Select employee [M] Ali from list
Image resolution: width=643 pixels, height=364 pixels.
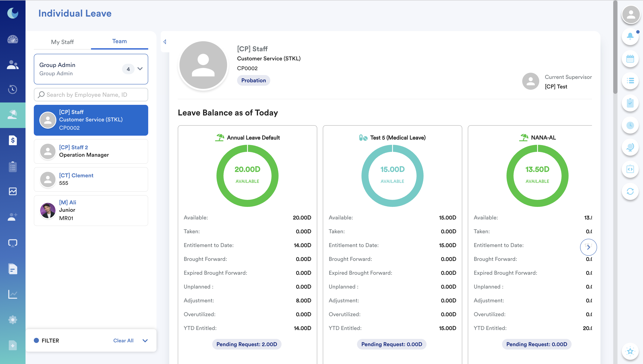coord(91,210)
